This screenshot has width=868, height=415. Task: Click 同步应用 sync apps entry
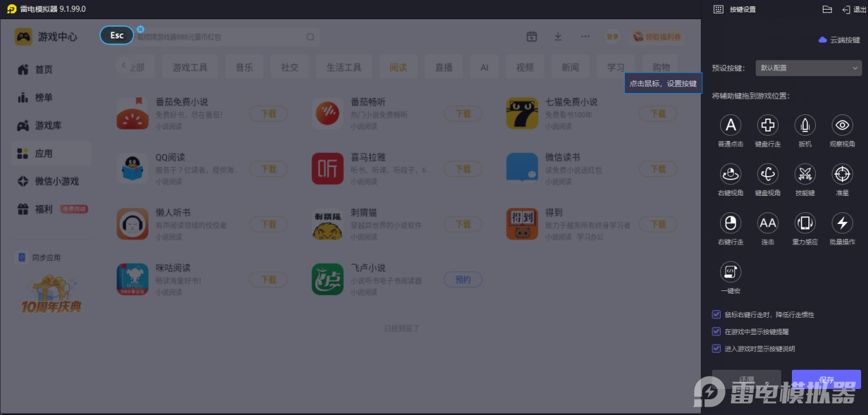[40, 257]
